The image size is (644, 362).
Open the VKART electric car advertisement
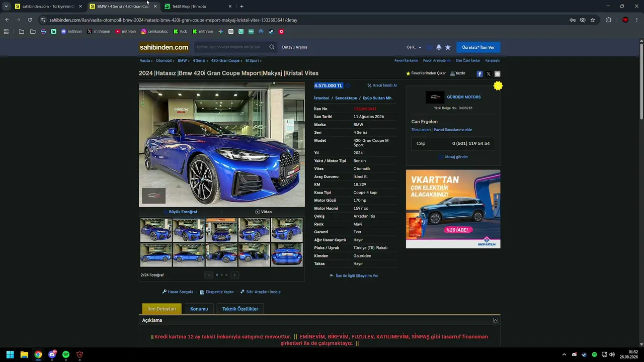coord(453,209)
